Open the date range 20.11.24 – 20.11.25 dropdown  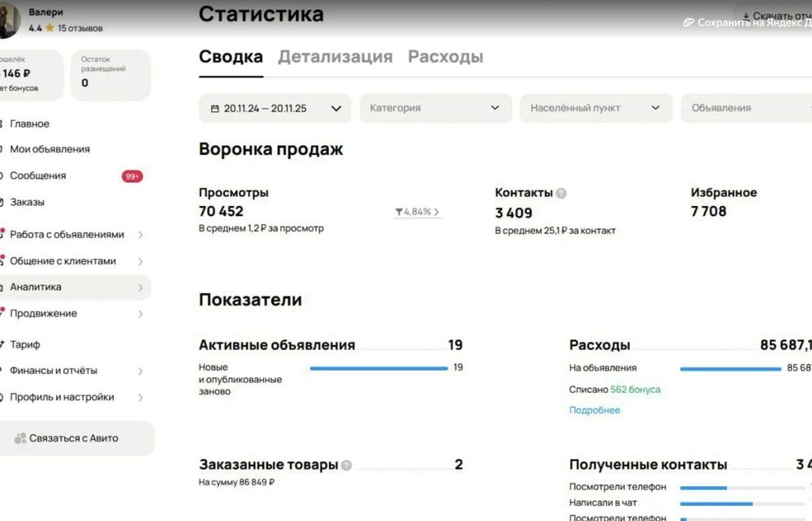pos(275,108)
